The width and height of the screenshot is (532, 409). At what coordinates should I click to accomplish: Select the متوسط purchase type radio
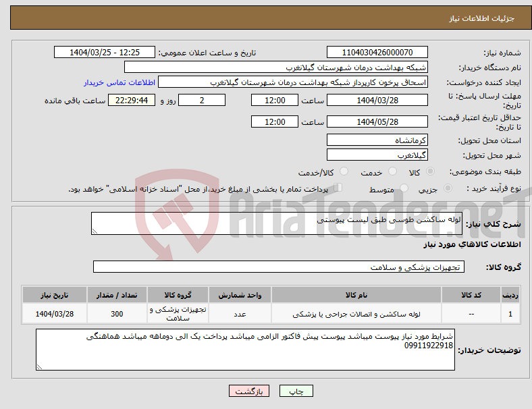point(404,188)
